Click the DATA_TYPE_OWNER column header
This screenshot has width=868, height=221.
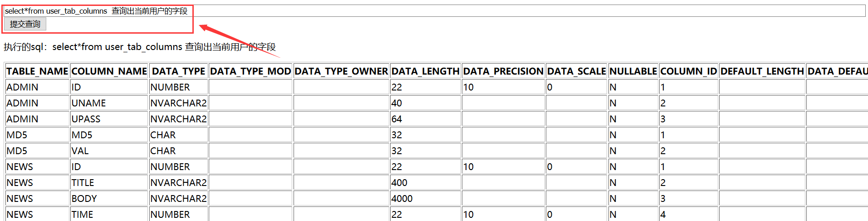(341, 71)
